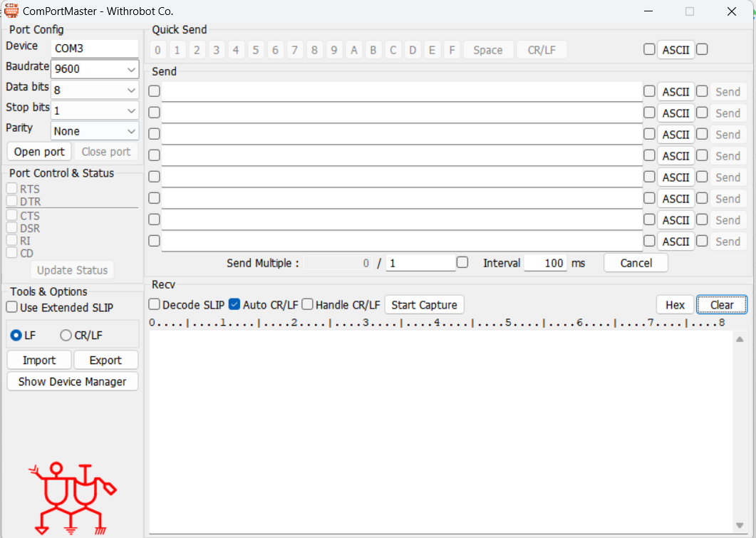
Task: Click the Quick Send Space button
Action: pyautogui.click(x=488, y=50)
